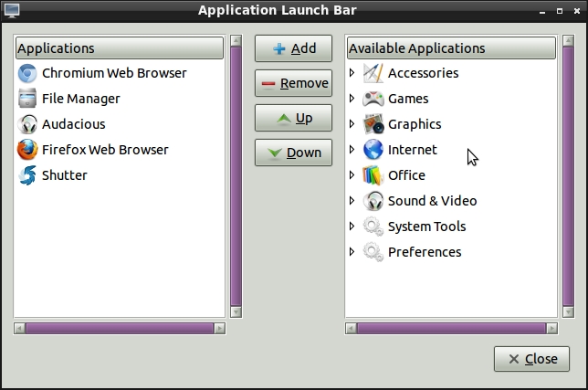This screenshot has height=390, width=588.
Task: Click the Available Applications column header
Action: pos(451,48)
